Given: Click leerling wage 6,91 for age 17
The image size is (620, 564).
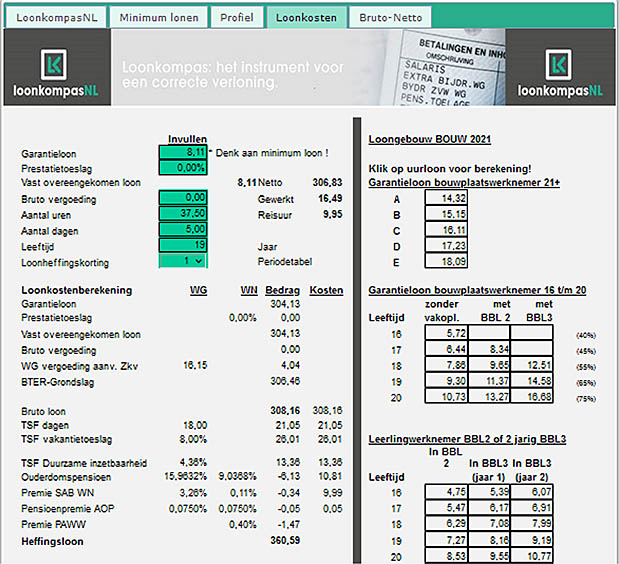Looking at the screenshot, I should 532,507.
